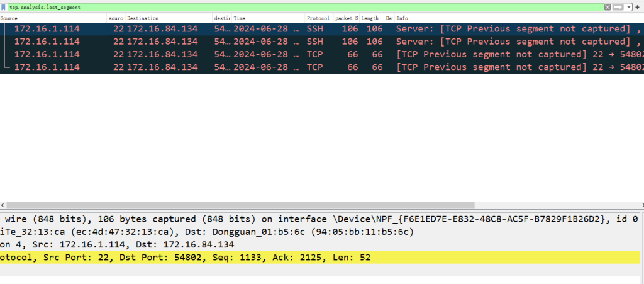
Task: Select the last TCP packet row
Action: (x=252, y=67)
